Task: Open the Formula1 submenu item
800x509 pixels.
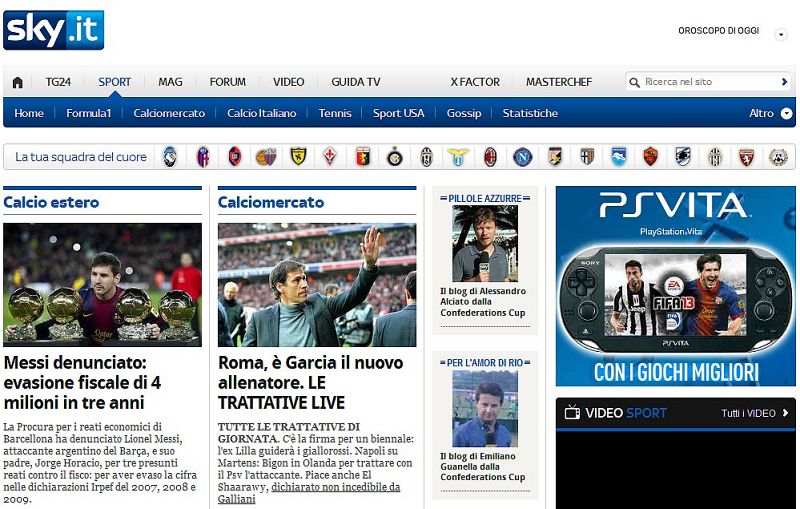Action: [88, 113]
